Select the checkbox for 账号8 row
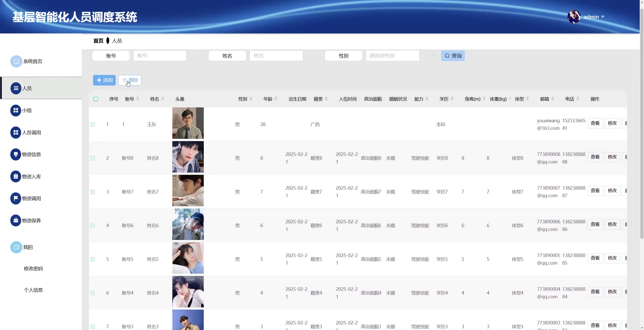 pyautogui.click(x=93, y=158)
